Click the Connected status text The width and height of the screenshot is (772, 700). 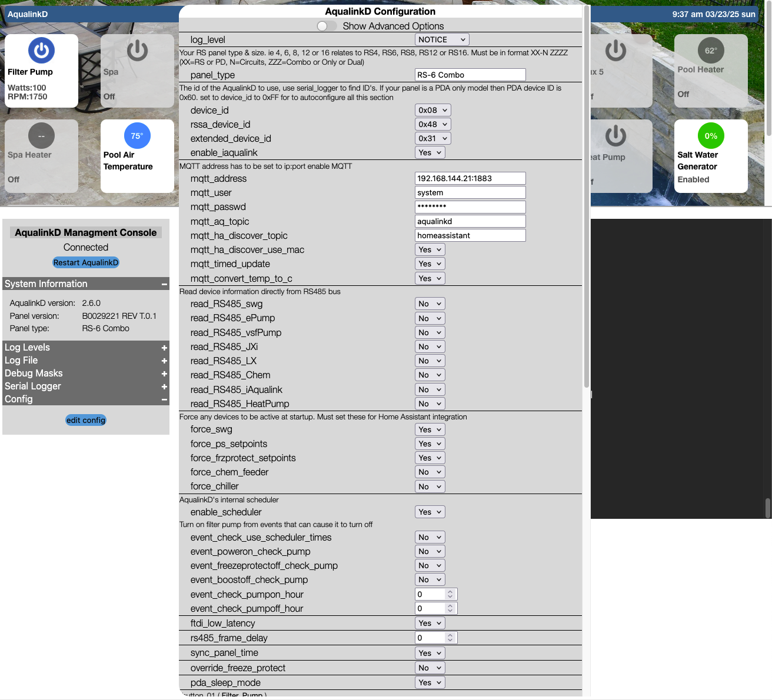(86, 248)
